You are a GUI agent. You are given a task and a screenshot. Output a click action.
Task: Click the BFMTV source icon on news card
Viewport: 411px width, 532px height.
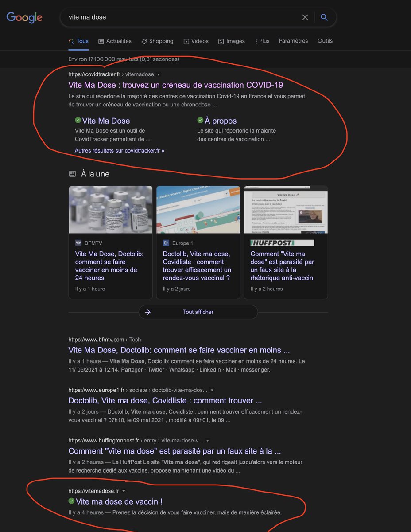click(x=78, y=243)
